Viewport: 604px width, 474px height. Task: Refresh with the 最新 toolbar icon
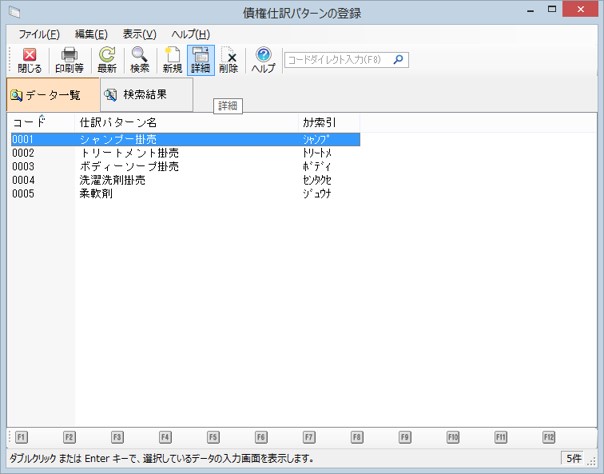[x=107, y=60]
